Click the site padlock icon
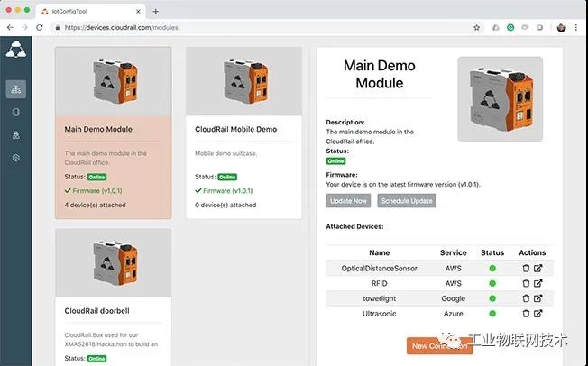This screenshot has height=366, width=588. 58,27
